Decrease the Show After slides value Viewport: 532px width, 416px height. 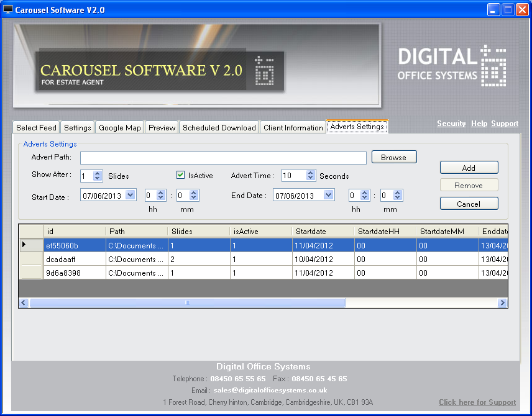pos(98,178)
